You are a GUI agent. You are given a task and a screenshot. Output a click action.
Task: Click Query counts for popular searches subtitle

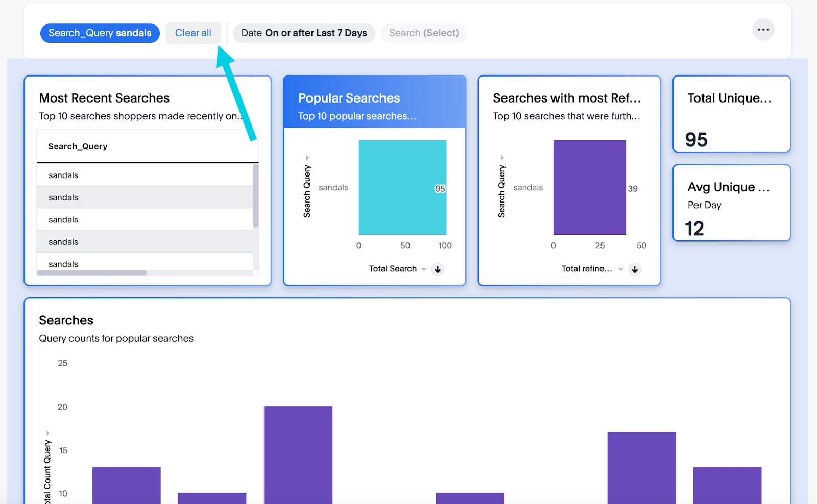116,338
